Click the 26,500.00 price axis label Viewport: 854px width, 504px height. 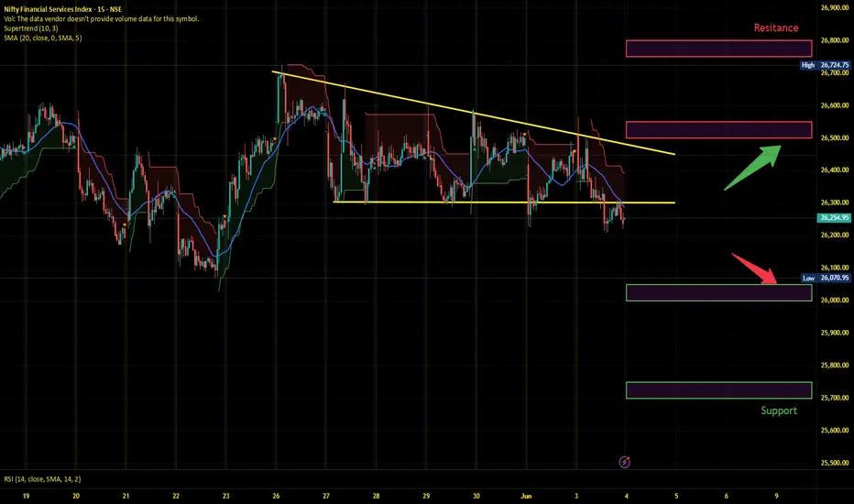point(835,137)
